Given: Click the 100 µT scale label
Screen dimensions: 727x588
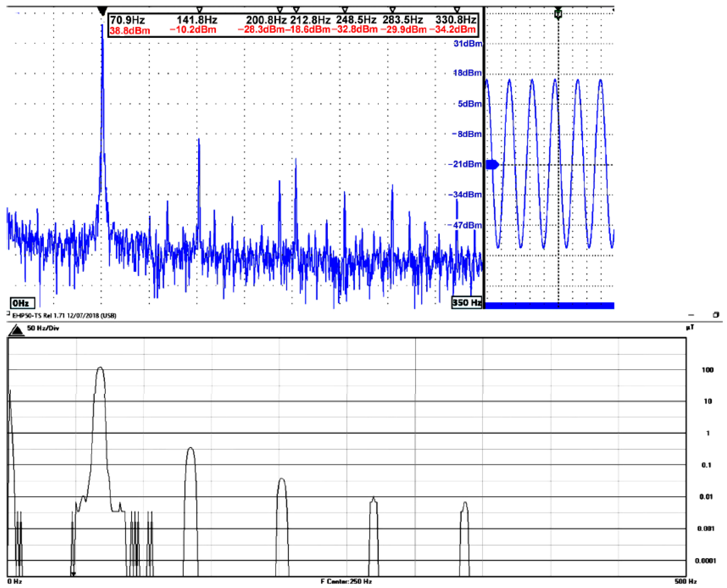Looking at the screenshot, I should click(707, 370).
